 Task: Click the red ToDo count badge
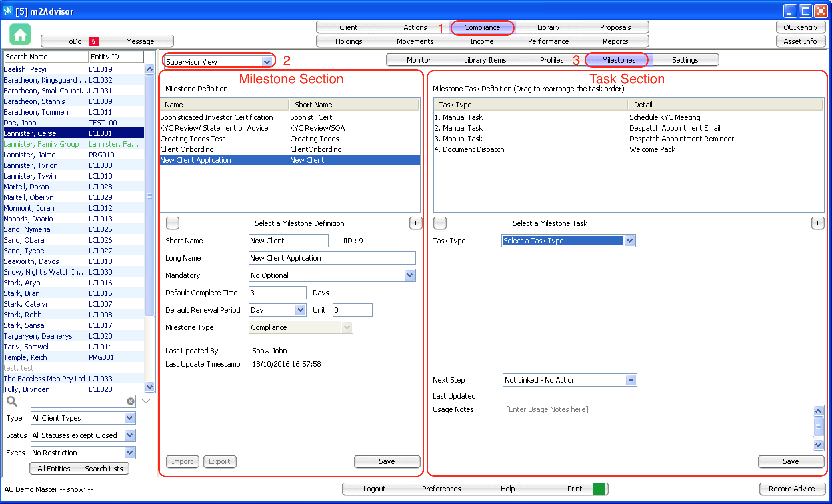(94, 41)
